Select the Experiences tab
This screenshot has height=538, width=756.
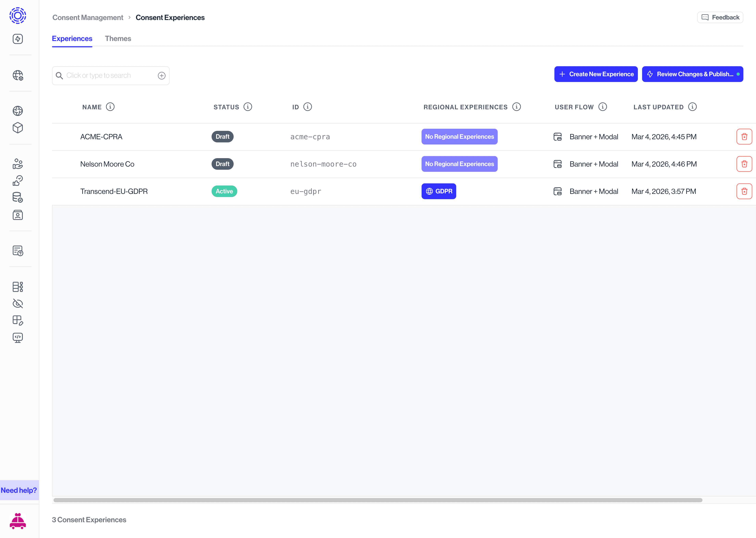tap(72, 38)
